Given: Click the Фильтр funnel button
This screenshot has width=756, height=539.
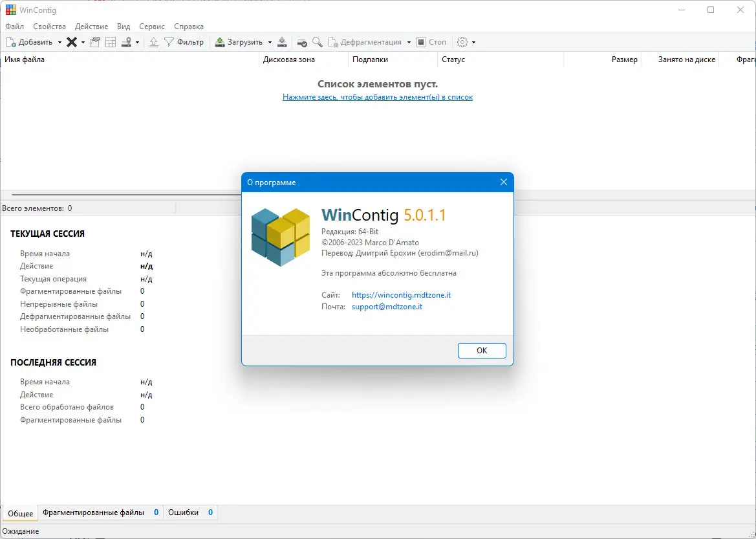Looking at the screenshot, I should tap(184, 42).
